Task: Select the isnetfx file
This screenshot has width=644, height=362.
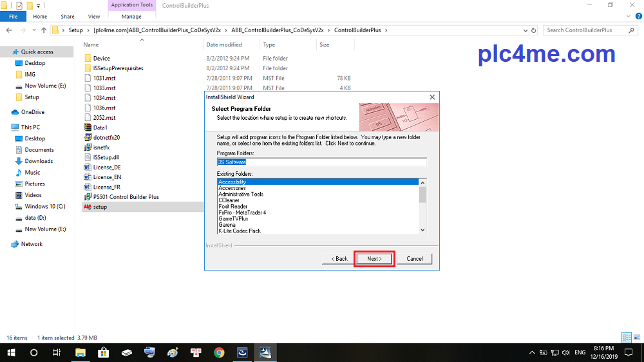Action: pyautogui.click(x=102, y=147)
